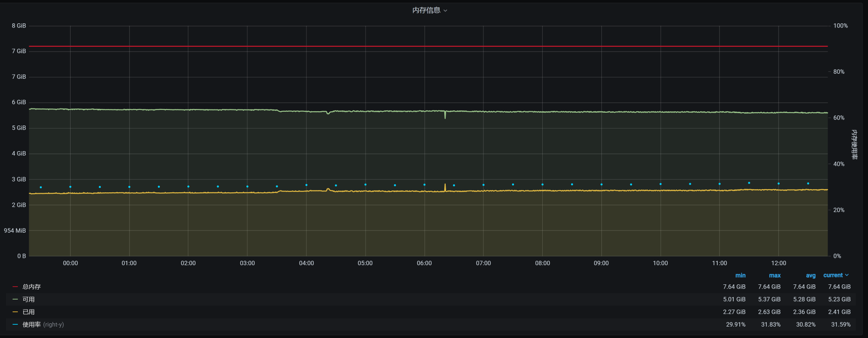Click the blue 使用率 legend color icon
This screenshot has height=338, width=868.
[15, 325]
